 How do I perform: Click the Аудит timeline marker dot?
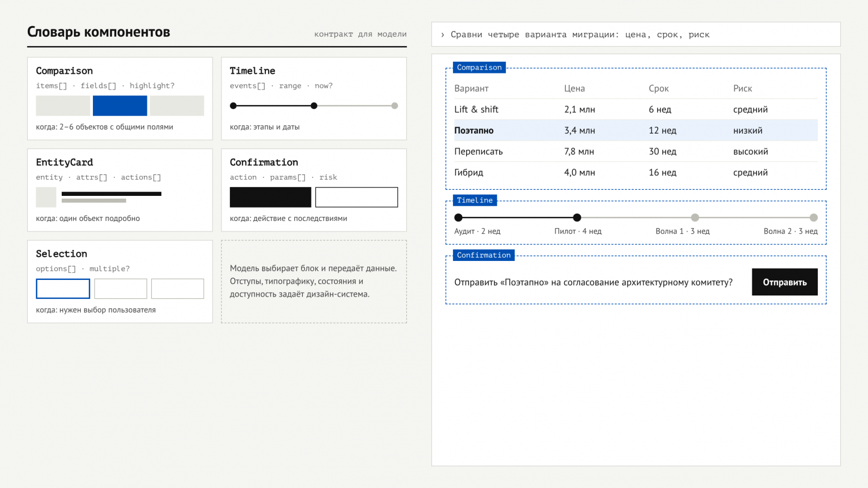[458, 218]
